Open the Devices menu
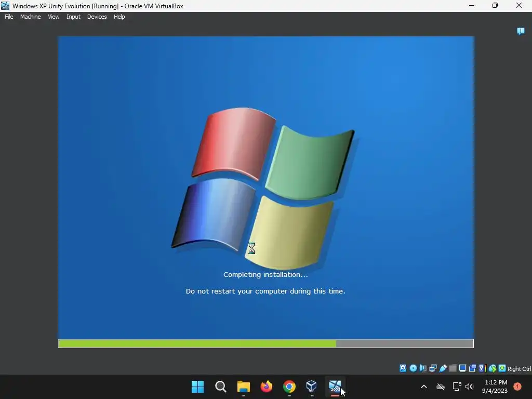 click(x=97, y=17)
